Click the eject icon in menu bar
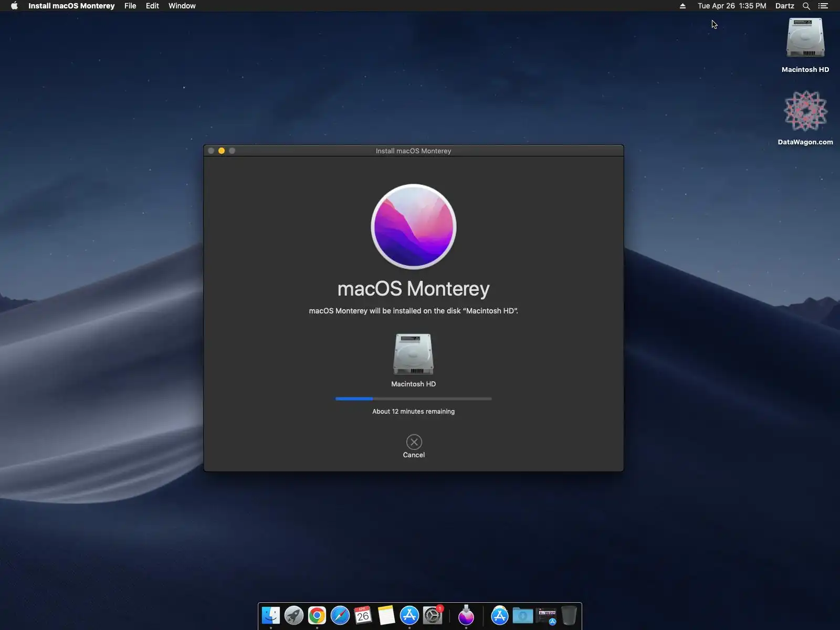This screenshot has width=840, height=630. (682, 6)
